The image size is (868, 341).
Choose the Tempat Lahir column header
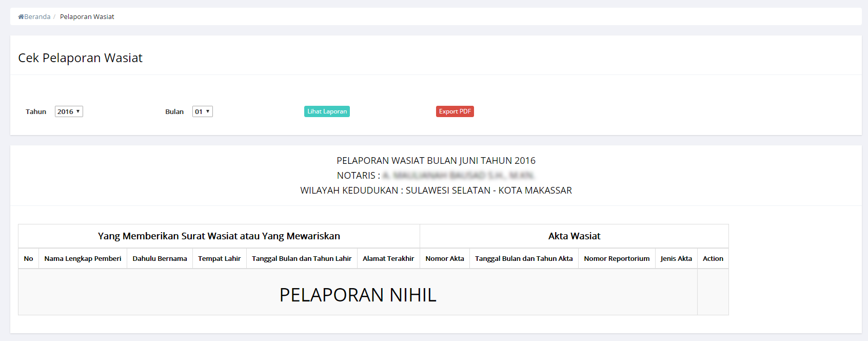(x=219, y=258)
